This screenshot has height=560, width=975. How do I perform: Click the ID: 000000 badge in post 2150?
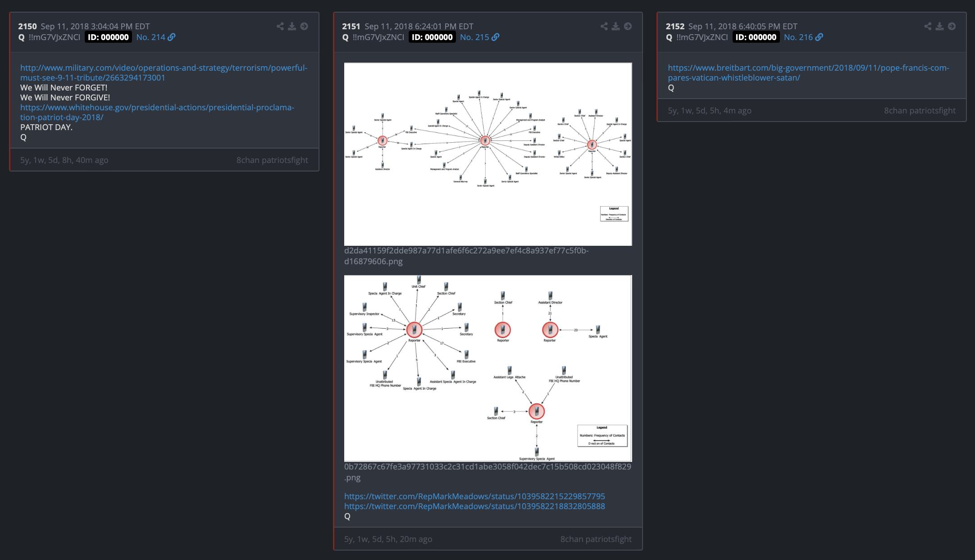coord(108,37)
